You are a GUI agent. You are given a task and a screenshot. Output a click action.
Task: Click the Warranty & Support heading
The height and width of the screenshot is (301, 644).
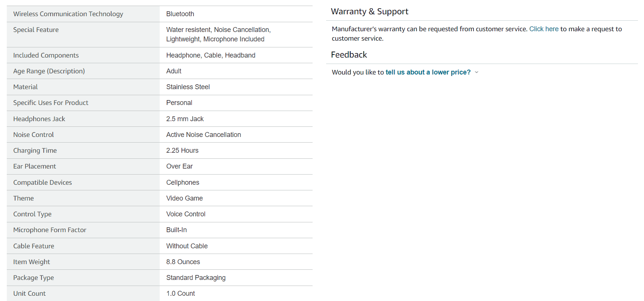369,12
